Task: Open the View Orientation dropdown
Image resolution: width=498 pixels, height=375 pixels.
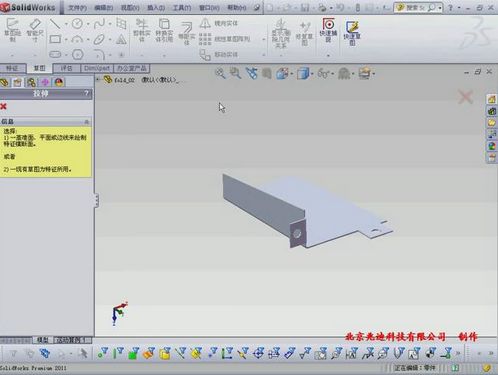Action: (x=292, y=73)
